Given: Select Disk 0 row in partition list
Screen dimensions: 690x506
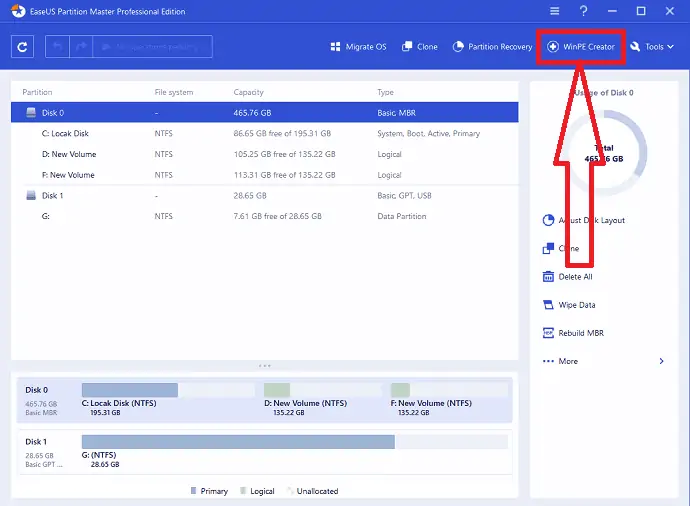Looking at the screenshot, I should click(264, 113).
